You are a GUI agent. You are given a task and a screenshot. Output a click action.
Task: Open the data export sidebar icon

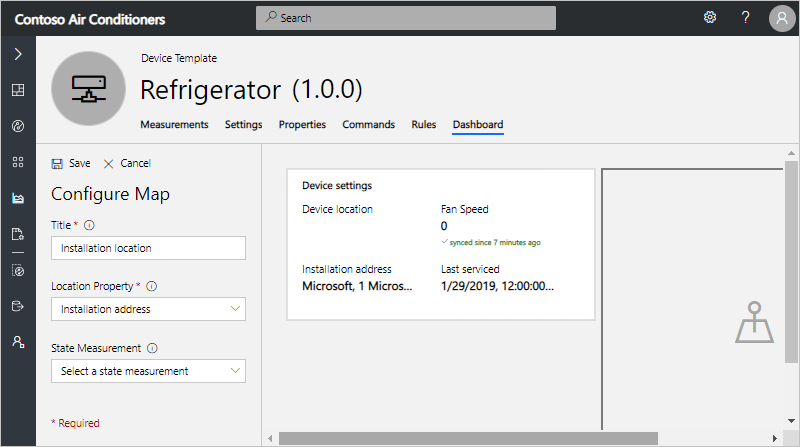(x=18, y=306)
